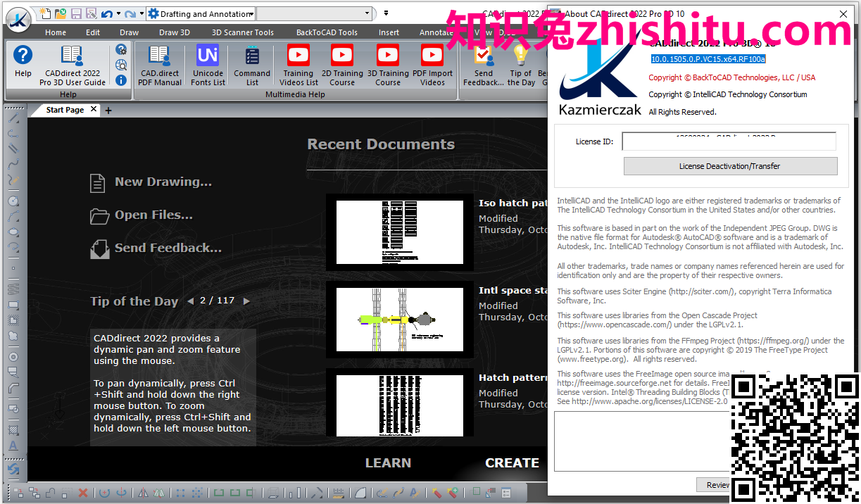
Task: Open the empty combo box beside workspace selector
Action: click(314, 13)
